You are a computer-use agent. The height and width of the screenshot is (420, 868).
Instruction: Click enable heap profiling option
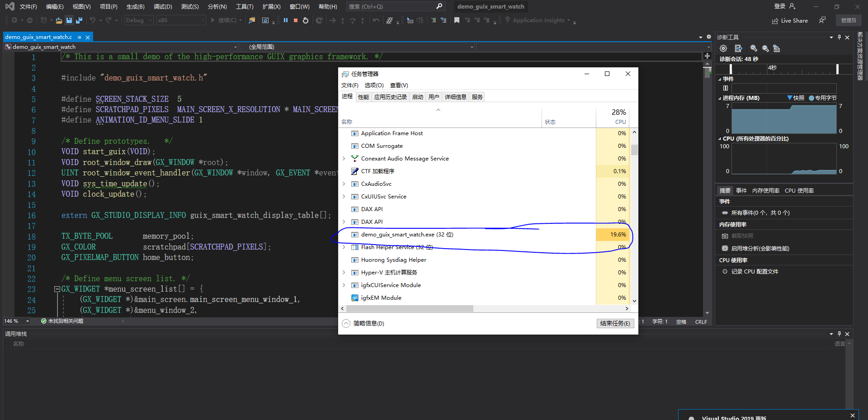(x=760, y=249)
